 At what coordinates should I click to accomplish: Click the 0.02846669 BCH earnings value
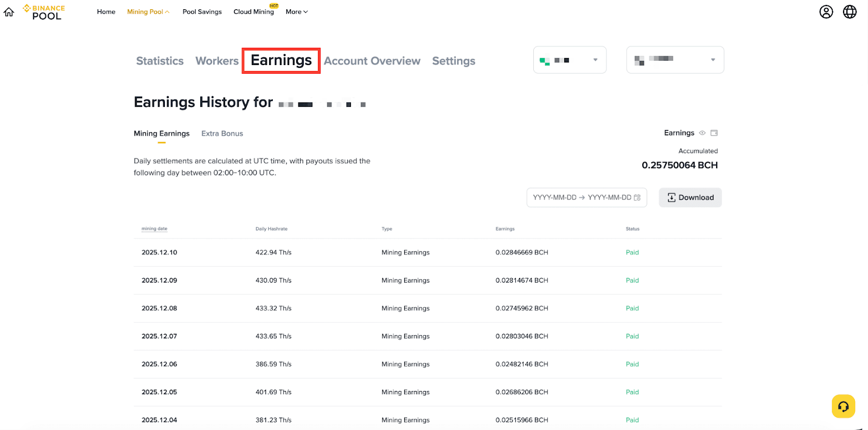pyautogui.click(x=522, y=253)
